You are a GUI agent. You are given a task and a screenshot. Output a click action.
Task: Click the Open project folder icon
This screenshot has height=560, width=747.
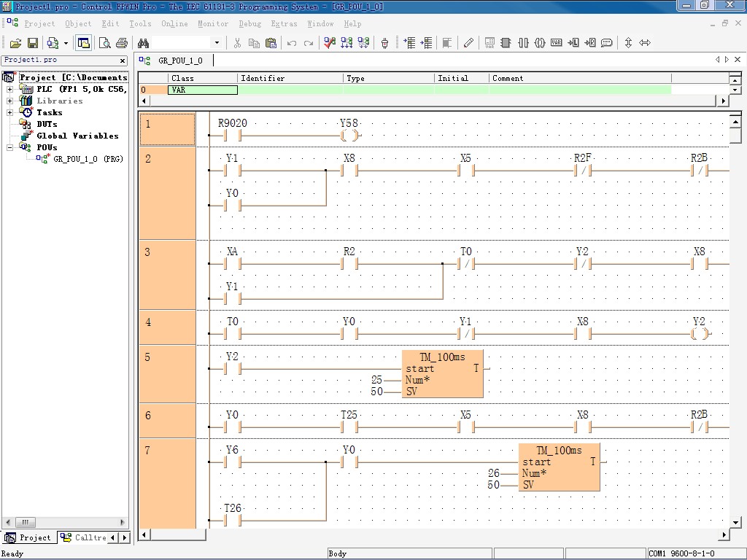[x=15, y=44]
